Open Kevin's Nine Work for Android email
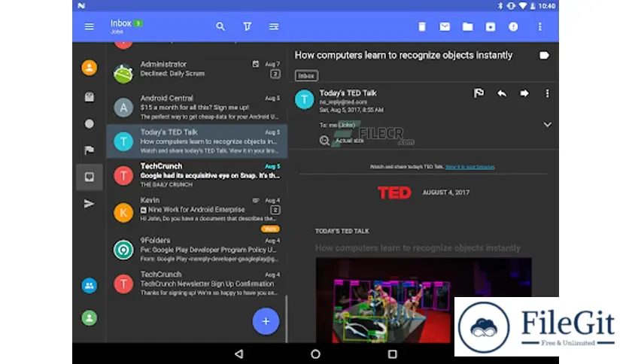Screen dimensions: 629x364 [x=197, y=214]
